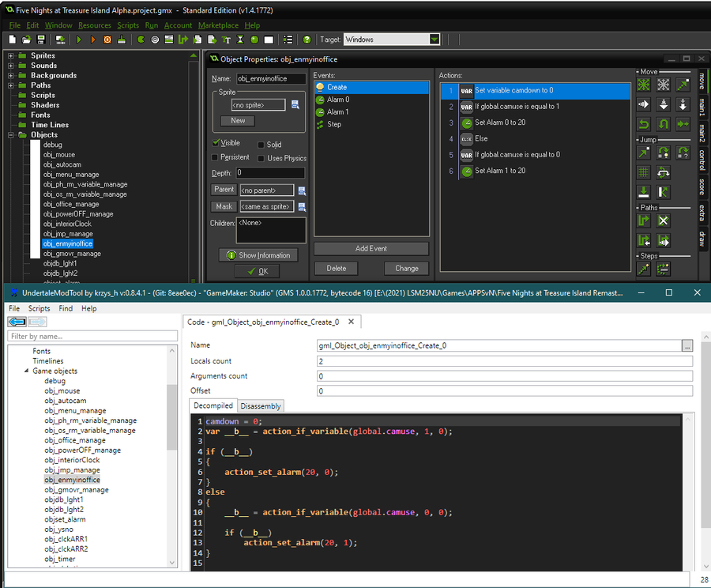Click the select sprite icon beside <no sprite>
The width and height of the screenshot is (711, 588).
[295, 104]
